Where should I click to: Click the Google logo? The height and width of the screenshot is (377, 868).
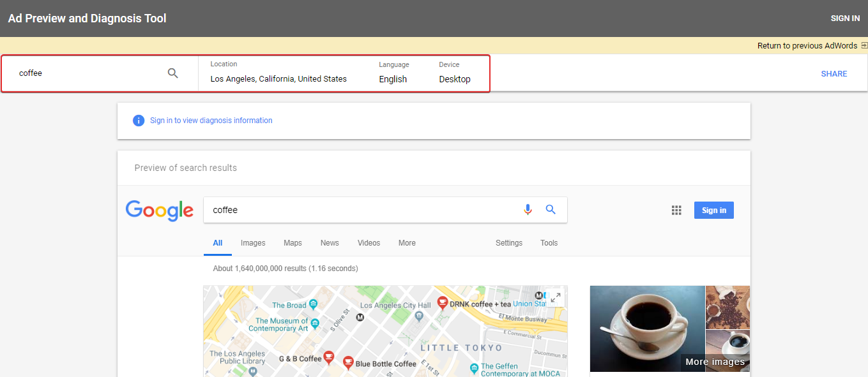click(x=159, y=210)
